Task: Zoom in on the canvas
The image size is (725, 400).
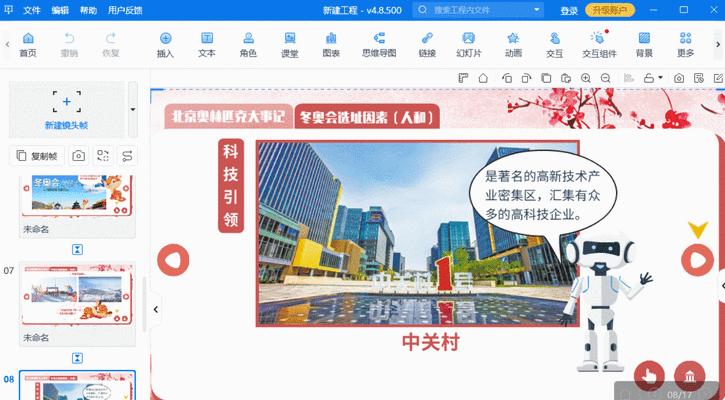Action: 586,78
